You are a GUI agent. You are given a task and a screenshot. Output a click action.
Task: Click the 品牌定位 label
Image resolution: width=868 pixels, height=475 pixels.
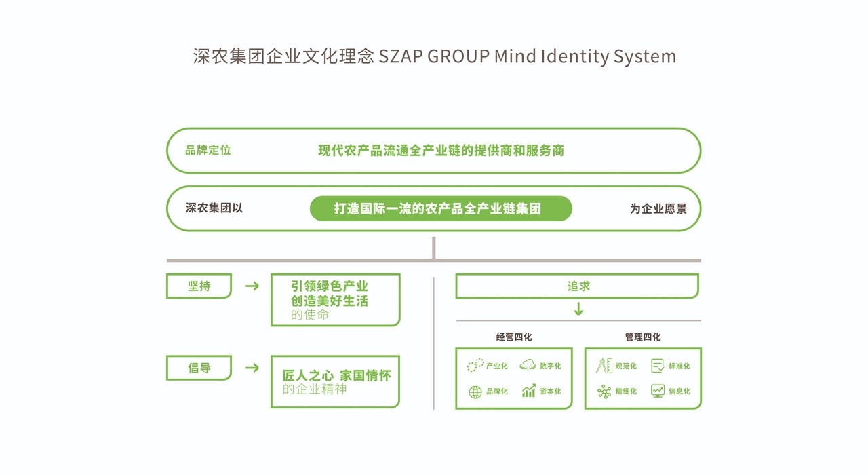pos(208,150)
